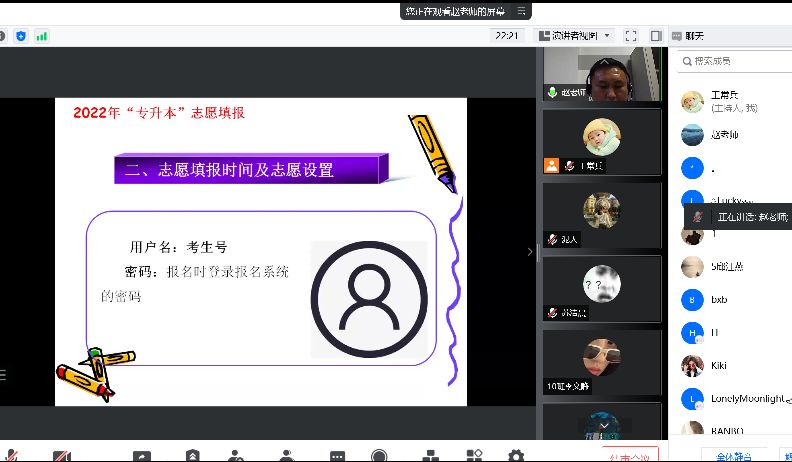Type in the search members field

coord(735,61)
